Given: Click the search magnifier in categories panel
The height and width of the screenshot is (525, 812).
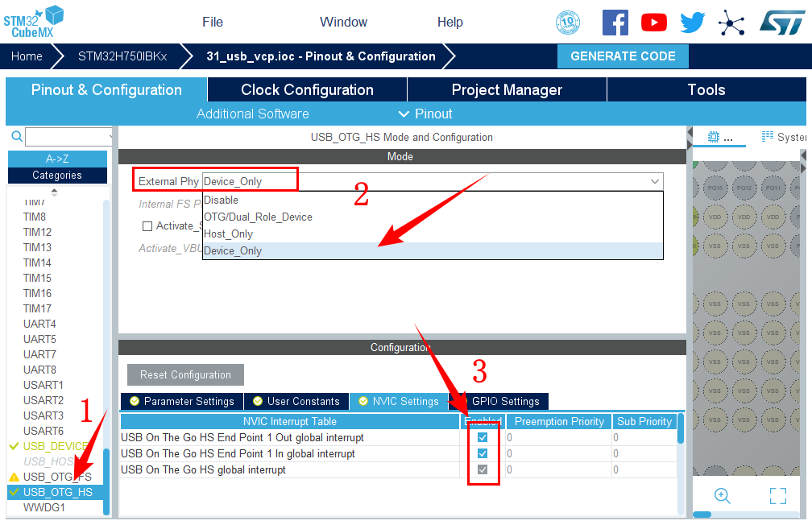Looking at the screenshot, I should coord(16,137).
